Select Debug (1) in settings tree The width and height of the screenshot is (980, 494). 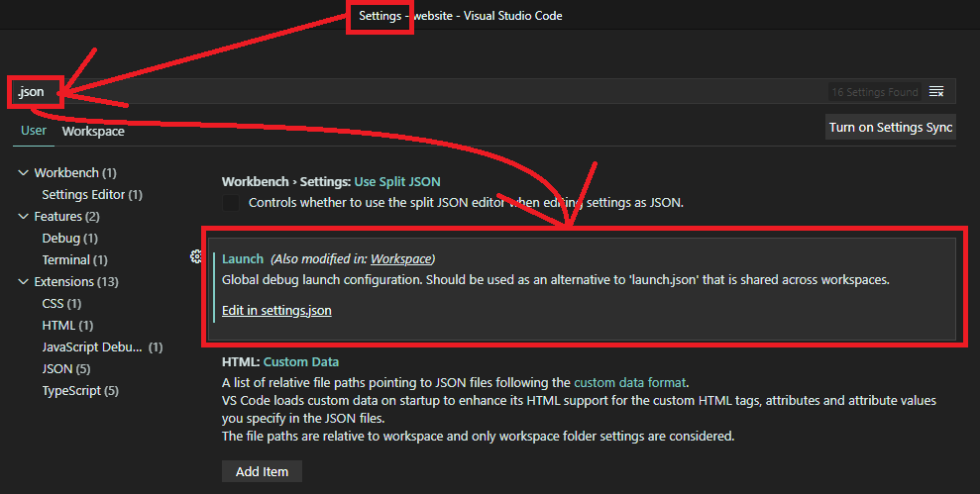[x=69, y=238]
